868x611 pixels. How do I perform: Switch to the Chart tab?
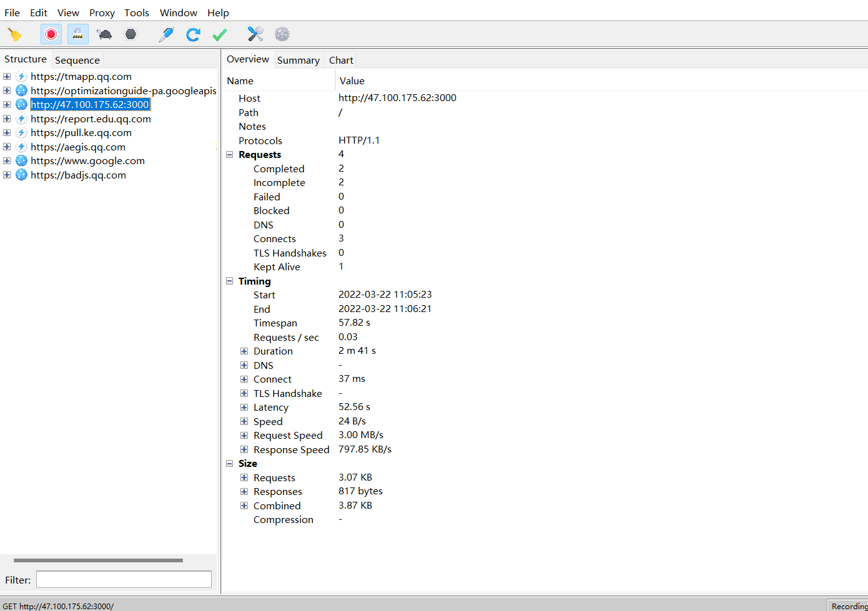[341, 60]
